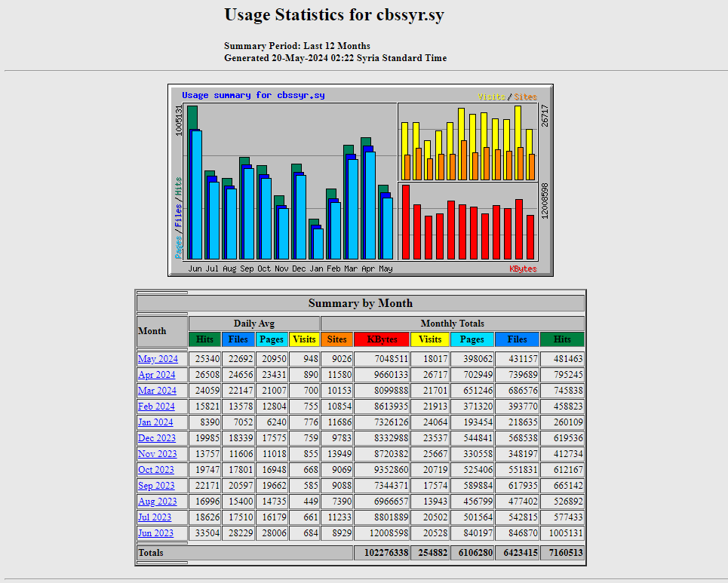This screenshot has height=583, width=728.
Task: Click the Summary by Month table title
Action: coord(361,303)
